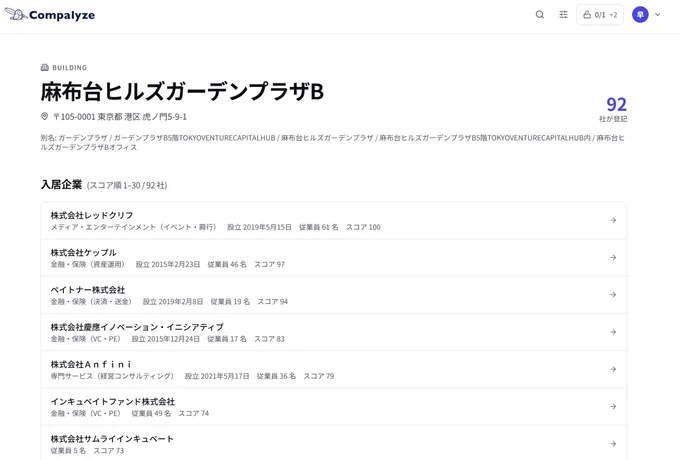Open the user avatar menu
680x460 pixels.
pyautogui.click(x=640, y=15)
